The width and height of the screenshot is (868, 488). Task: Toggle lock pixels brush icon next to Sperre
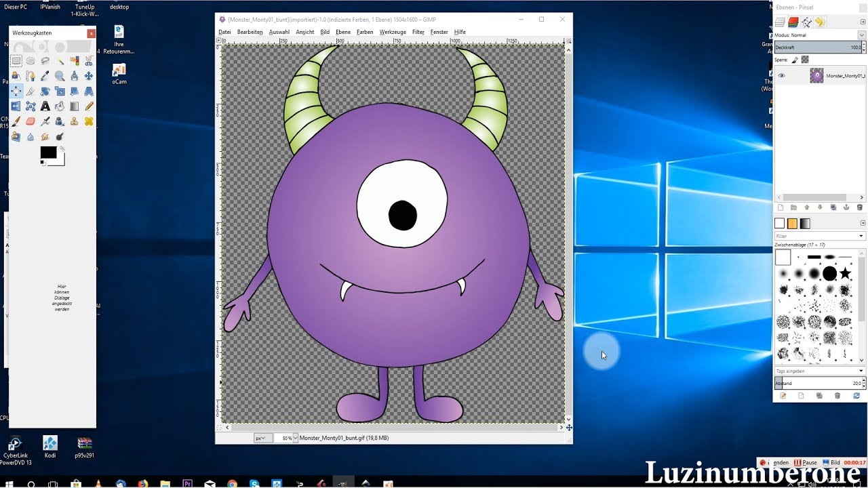(795, 60)
